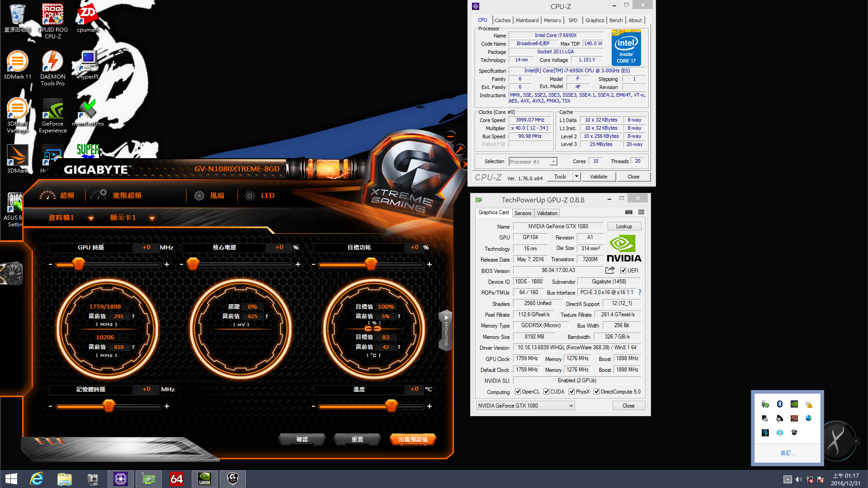Toggle the OpenCL checkbox
This screenshot has height=488, width=868.
coord(518,392)
